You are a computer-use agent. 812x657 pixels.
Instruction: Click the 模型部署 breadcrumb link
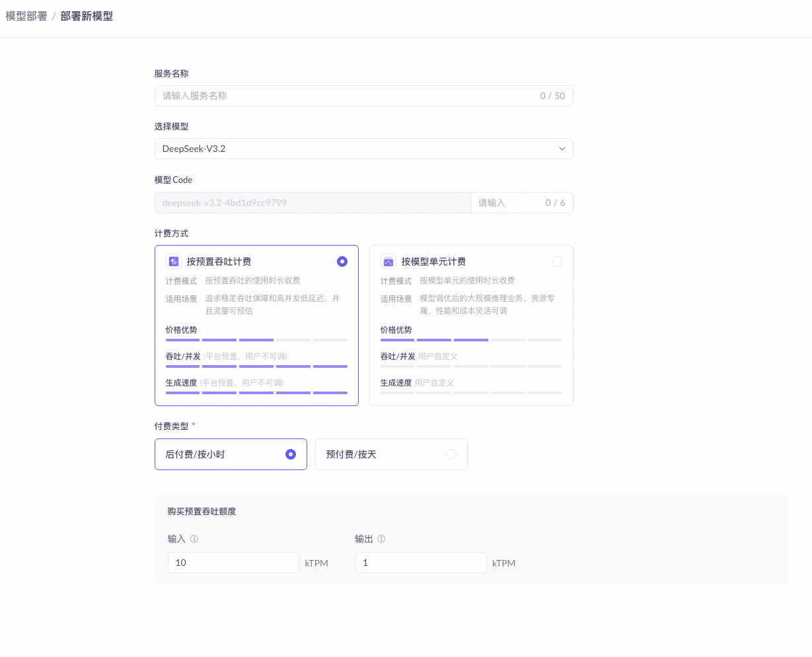click(x=26, y=16)
